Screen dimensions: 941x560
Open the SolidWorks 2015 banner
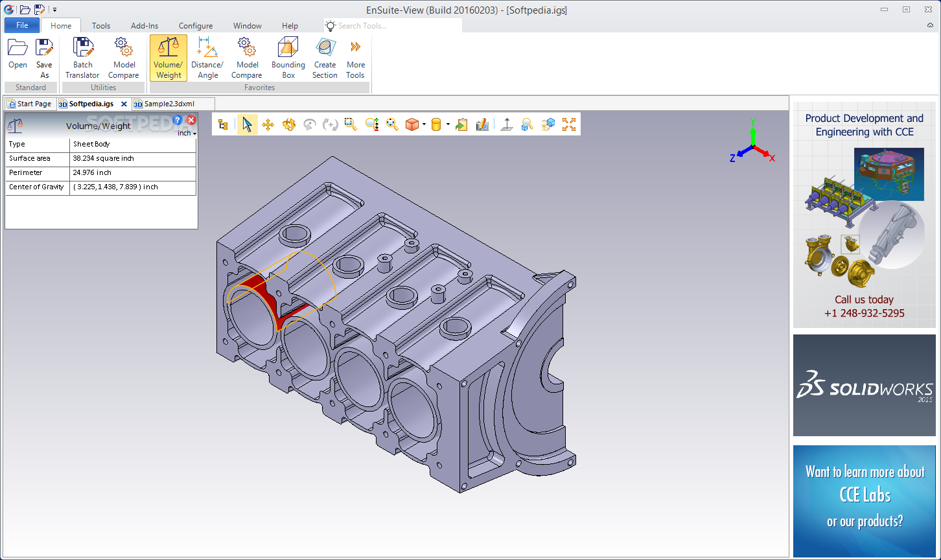click(865, 385)
